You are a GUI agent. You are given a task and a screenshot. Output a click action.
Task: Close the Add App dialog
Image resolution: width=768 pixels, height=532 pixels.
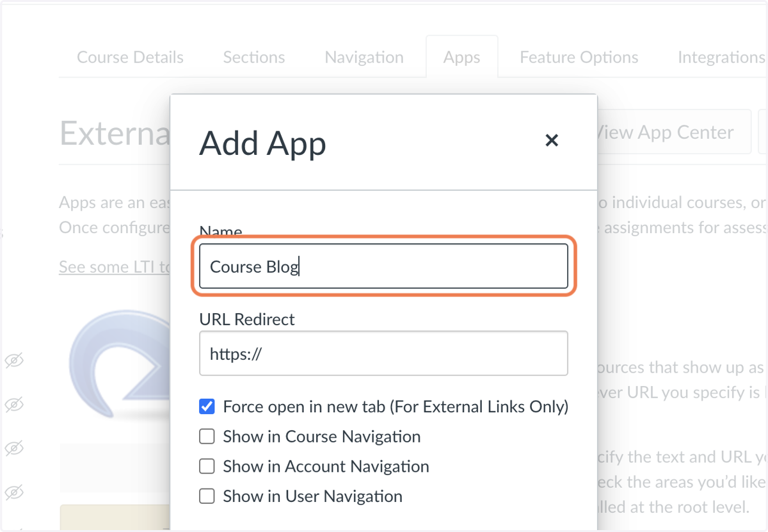[552, 140]
